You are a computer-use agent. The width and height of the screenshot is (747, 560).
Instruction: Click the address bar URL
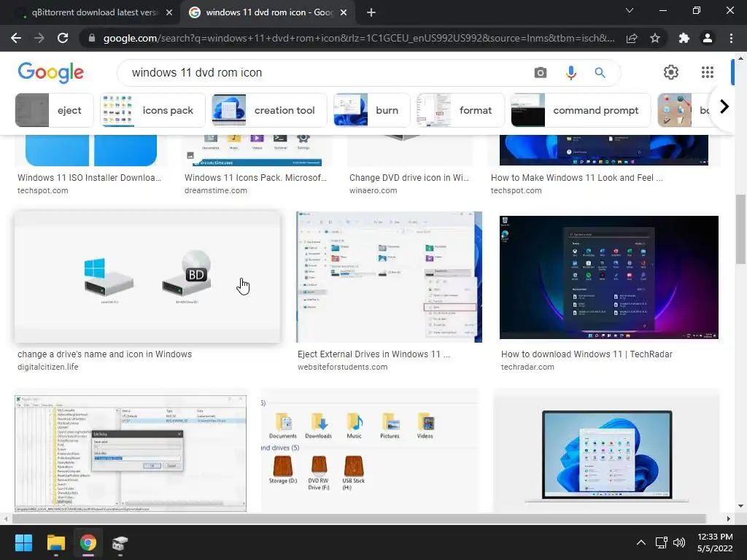pos(358,38)
